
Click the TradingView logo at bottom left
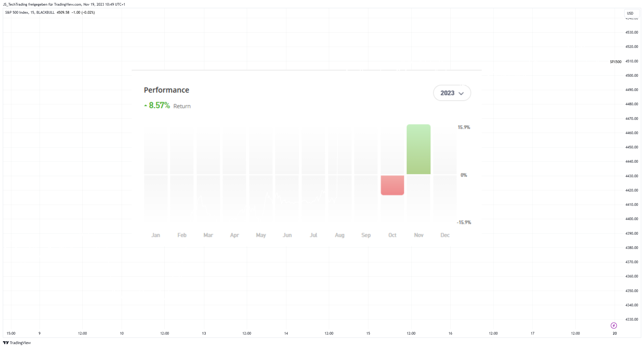pos(17,343)
